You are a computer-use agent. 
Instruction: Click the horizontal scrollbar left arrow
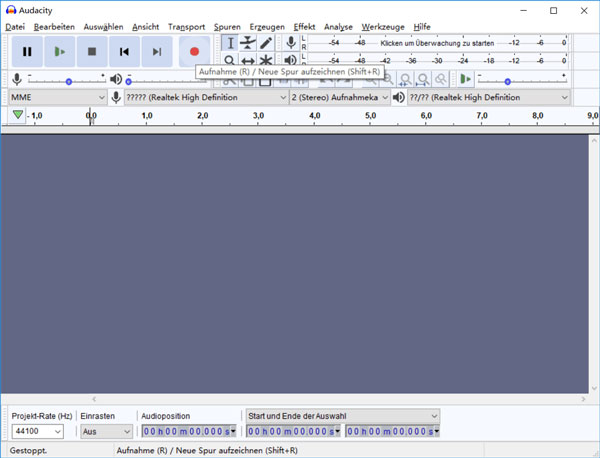click(x=94, y=399)
